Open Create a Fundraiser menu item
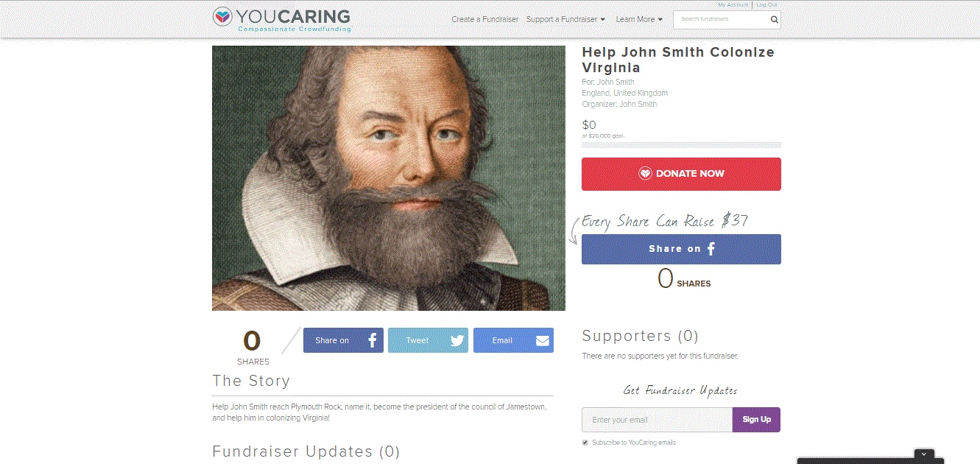 [485, 19]
